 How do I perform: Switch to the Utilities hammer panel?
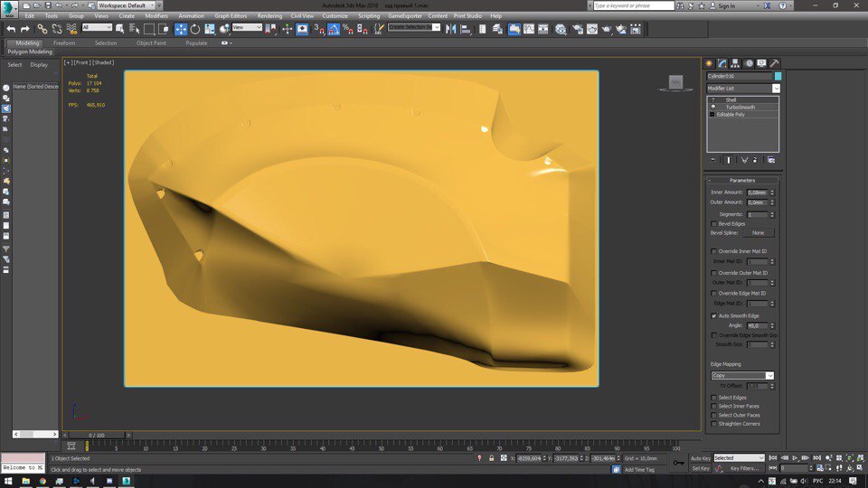coord(775,63)
